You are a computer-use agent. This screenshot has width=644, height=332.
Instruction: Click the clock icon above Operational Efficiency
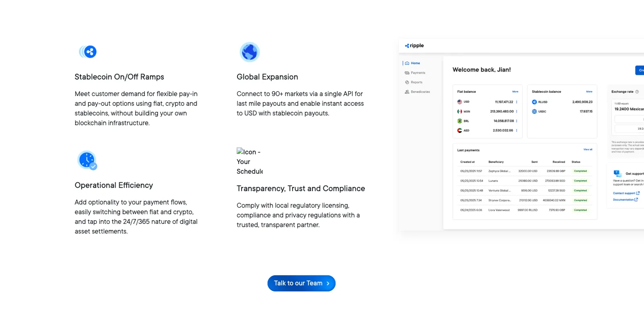pyautogui.click(x=87, y=160)
